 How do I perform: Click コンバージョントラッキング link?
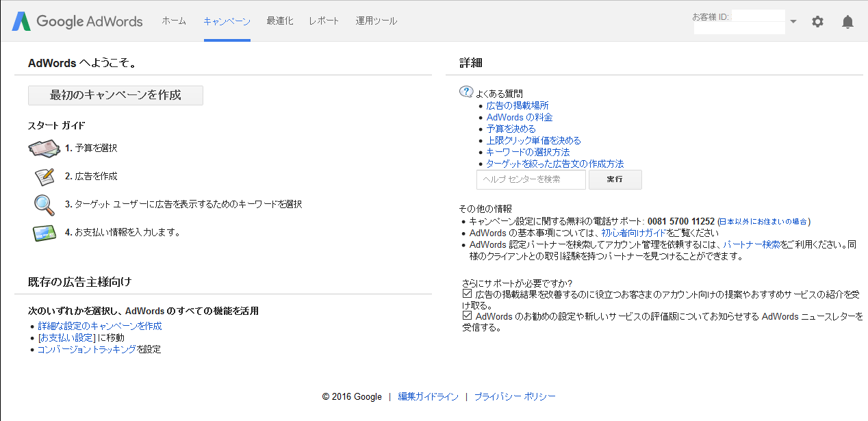coord(87,349)
